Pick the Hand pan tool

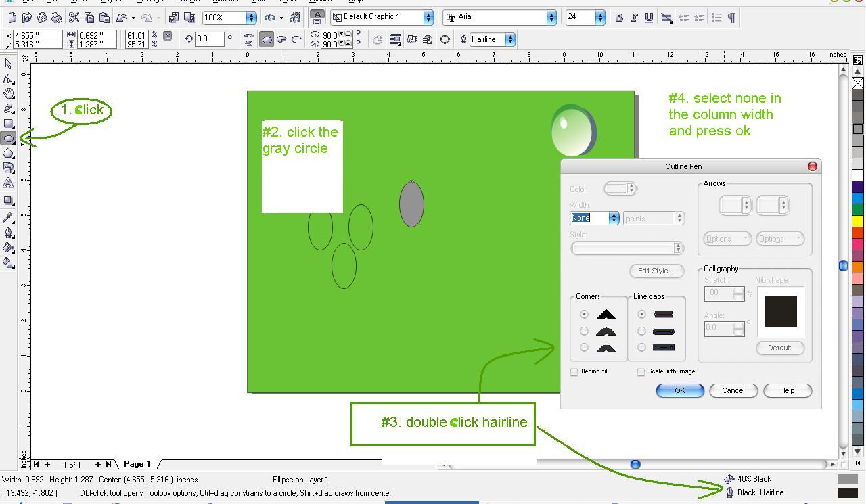[x=8, y=93]
